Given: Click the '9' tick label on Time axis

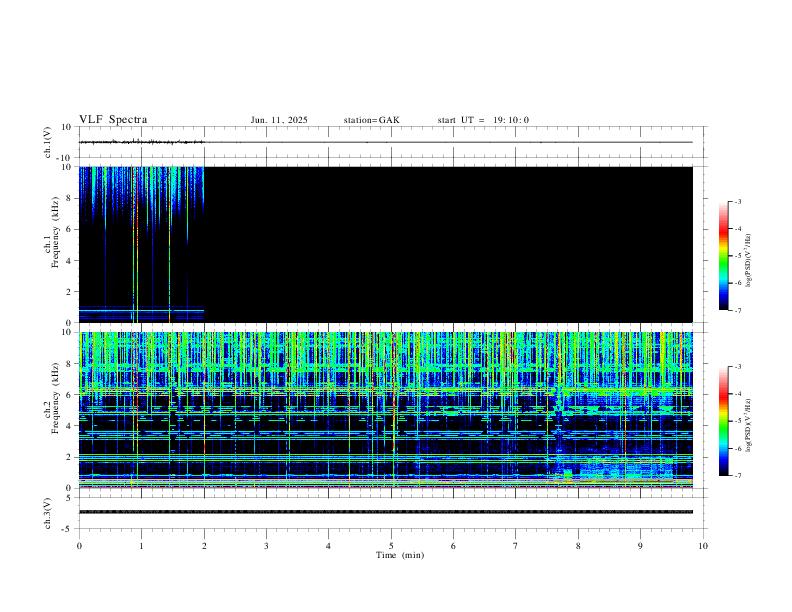Looking at the screenshot, I should pyautogui.click(x=640, y=546).
